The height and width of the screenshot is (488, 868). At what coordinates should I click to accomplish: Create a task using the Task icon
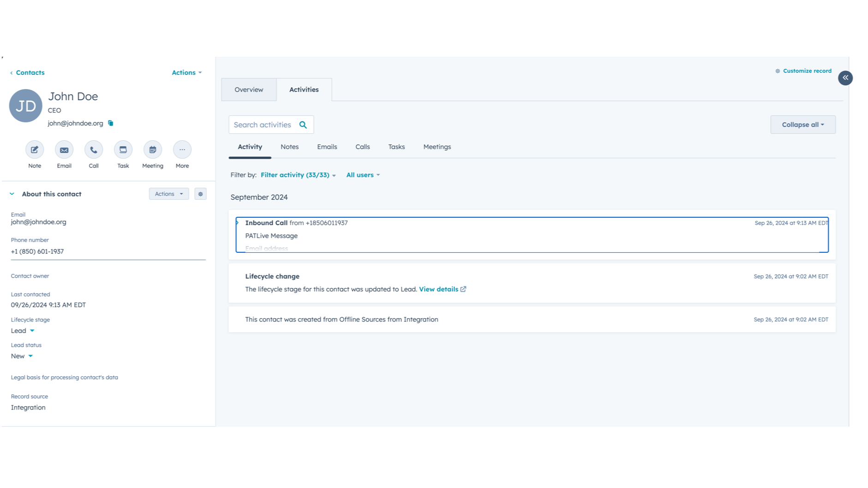[x=123, y=150]
